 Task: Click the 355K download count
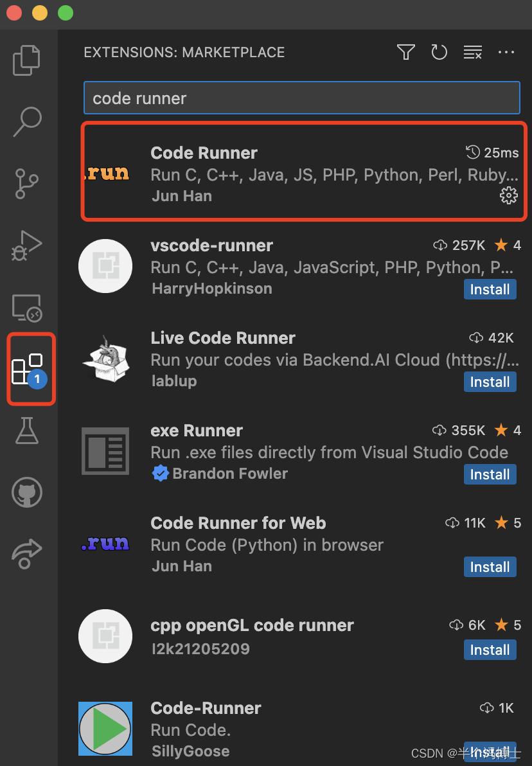(x=458, y=431)
